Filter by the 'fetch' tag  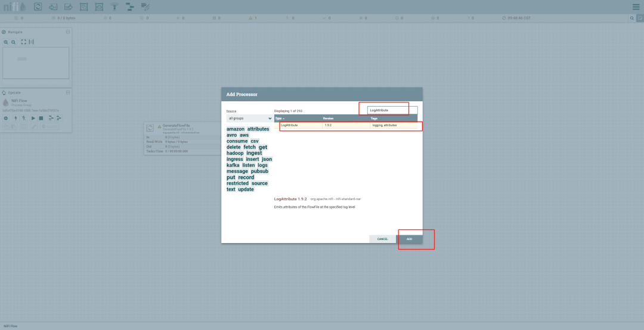pos(249,147)
